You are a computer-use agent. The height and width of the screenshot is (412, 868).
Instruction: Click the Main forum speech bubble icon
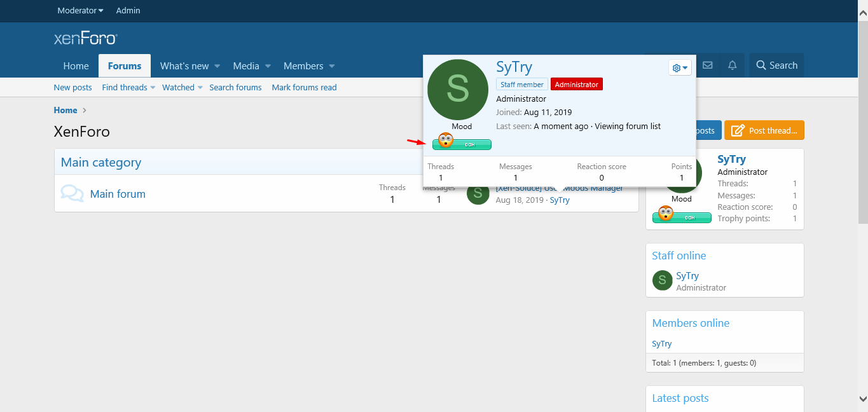(72, 194)
